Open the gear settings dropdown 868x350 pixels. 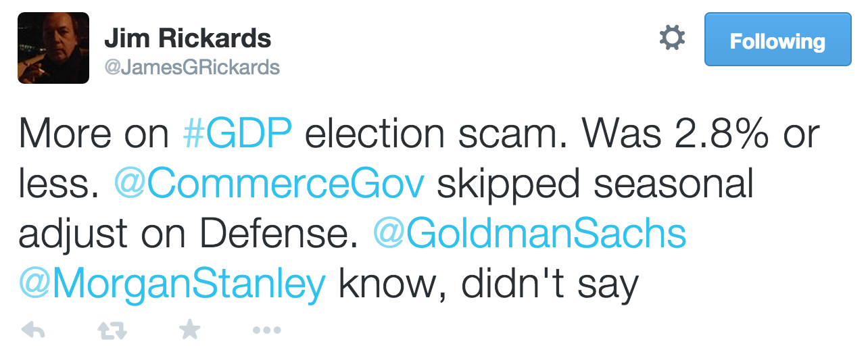pos(672,39)
